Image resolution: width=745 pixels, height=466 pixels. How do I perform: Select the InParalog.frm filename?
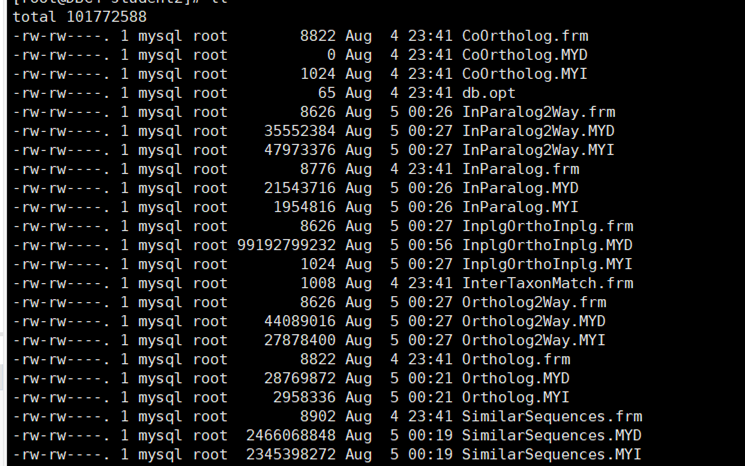tap(520, 169)
